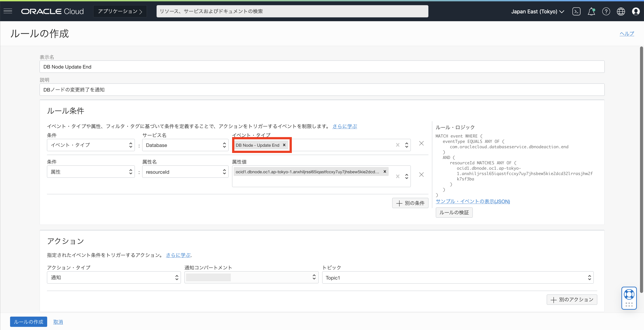
Task: Click the ルールの作成 button
Action: (x=28, y=322)
